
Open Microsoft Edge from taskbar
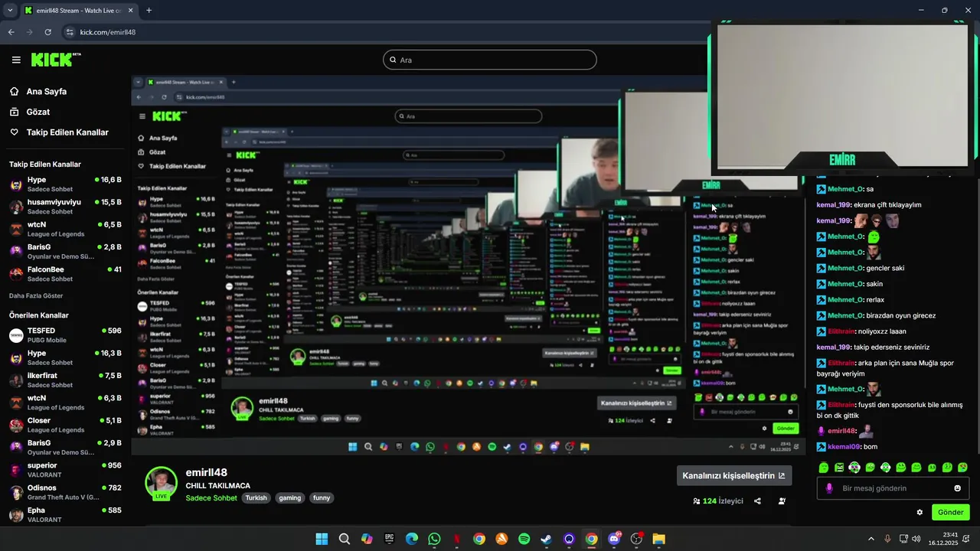tap(412, 539)
